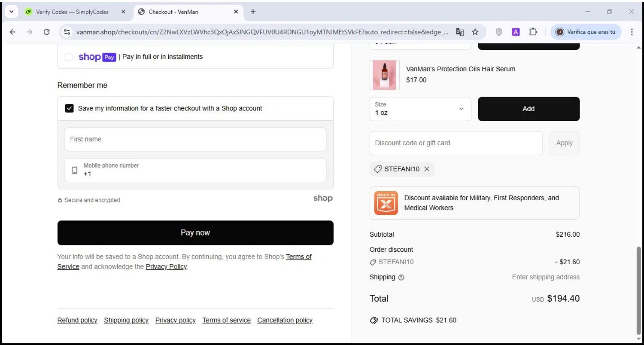Open the Cancellation policy link

coord(285,320)
